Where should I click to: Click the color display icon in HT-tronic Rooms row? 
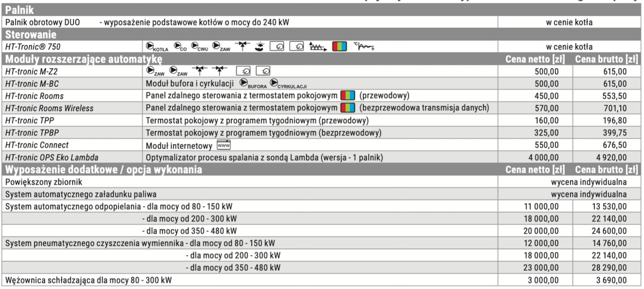click(348, 96)
